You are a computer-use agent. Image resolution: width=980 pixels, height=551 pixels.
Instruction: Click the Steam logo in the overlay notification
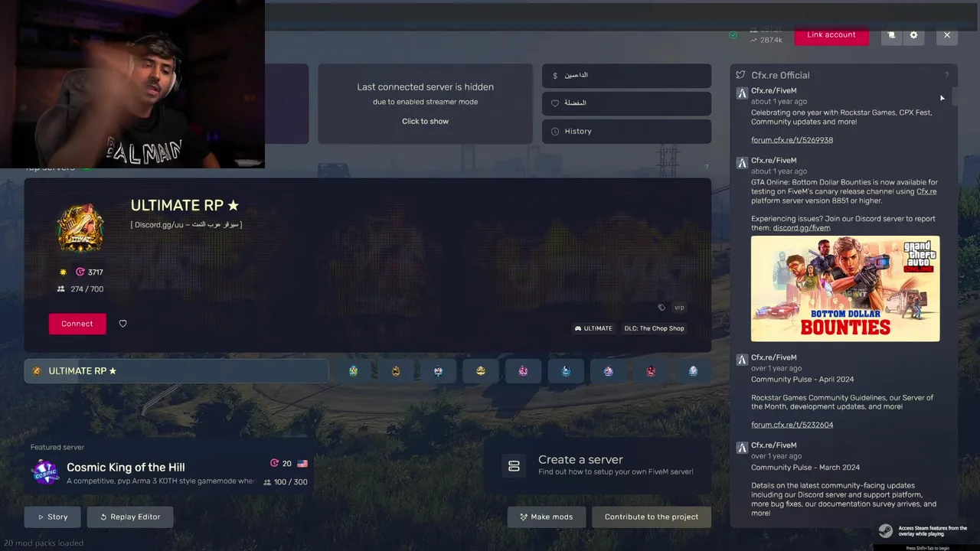tap(884, 531)
